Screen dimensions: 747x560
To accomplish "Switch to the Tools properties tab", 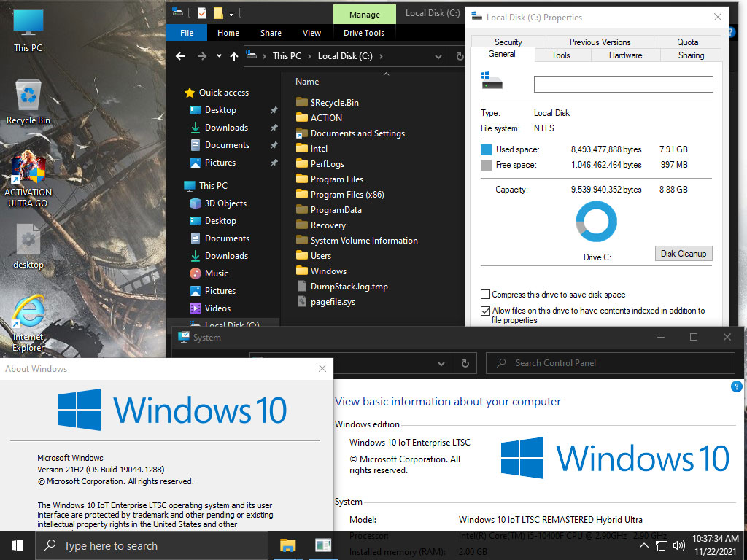I will pyautogui.click(x=561, y=55).
